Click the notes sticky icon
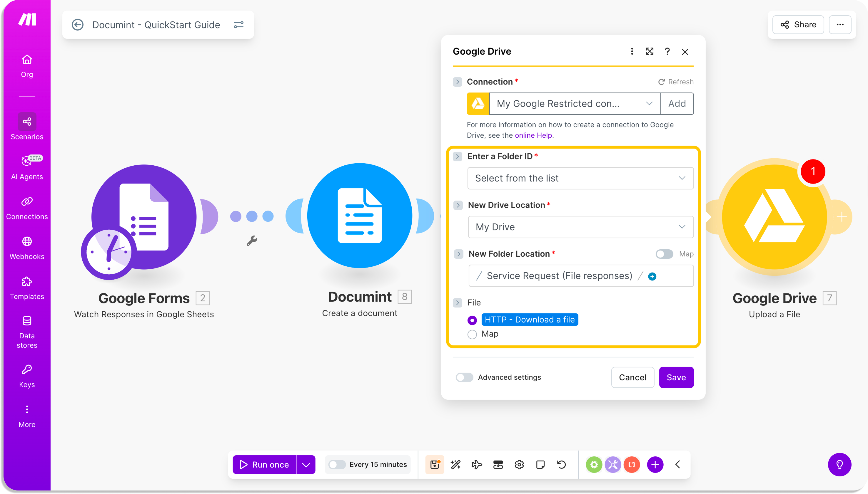This screenshot has height=494, width=868. point(540,464)
